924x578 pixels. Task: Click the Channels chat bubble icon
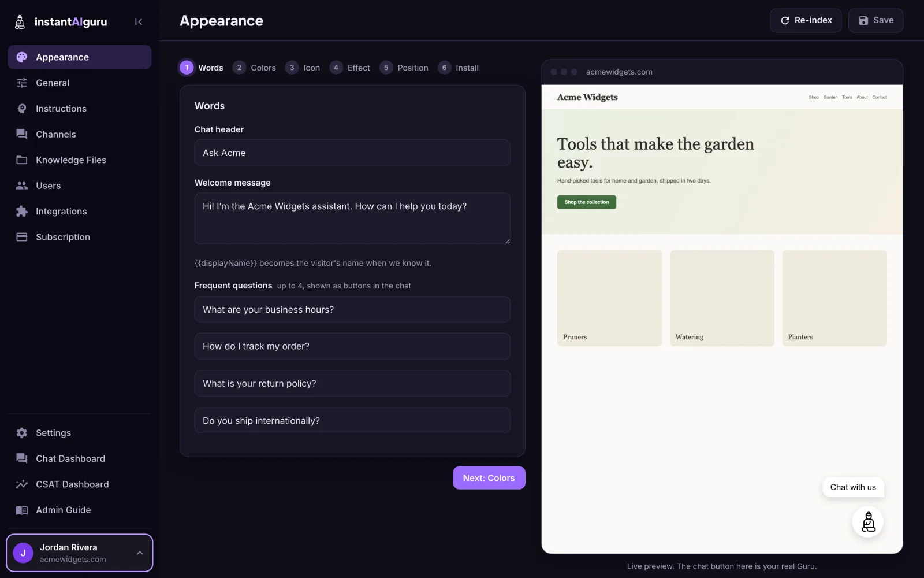click(x=22, y=134)
